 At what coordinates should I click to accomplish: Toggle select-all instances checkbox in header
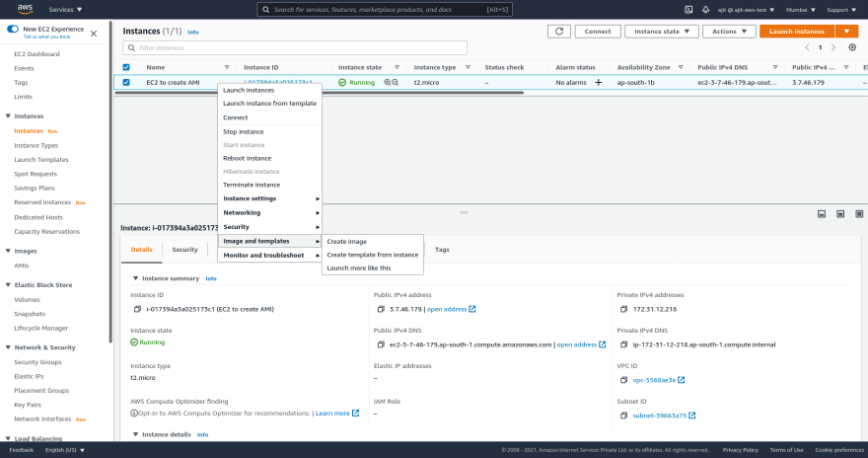click(126, 67)
